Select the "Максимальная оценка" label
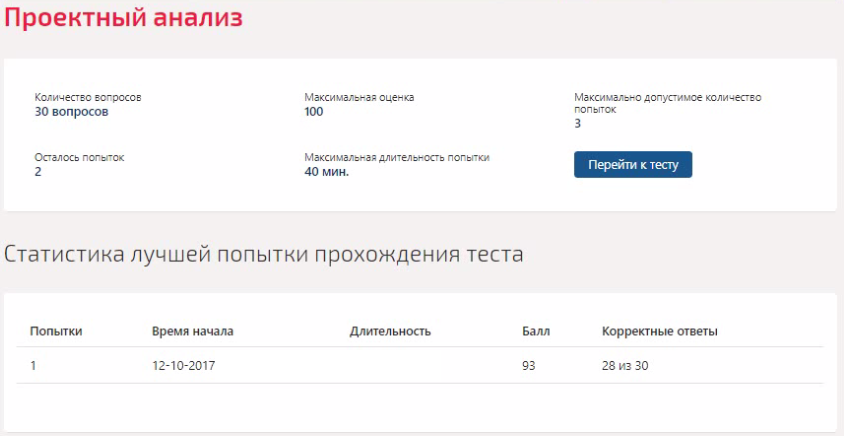 point(359,98)
